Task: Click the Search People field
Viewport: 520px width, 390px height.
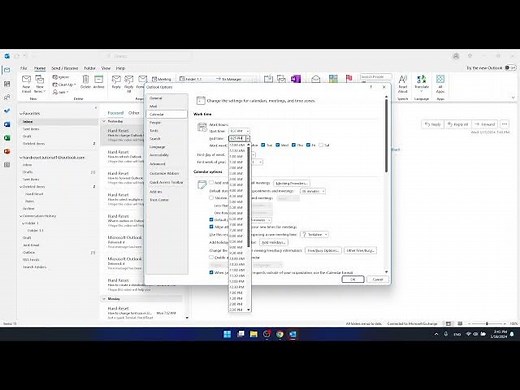Action: coord(376,77)
